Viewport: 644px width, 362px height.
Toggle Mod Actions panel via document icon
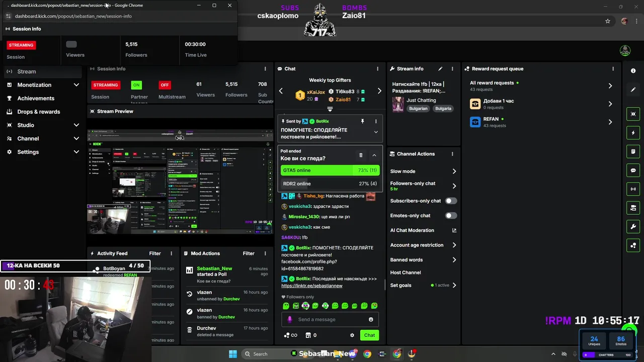[x=633, y=151]
